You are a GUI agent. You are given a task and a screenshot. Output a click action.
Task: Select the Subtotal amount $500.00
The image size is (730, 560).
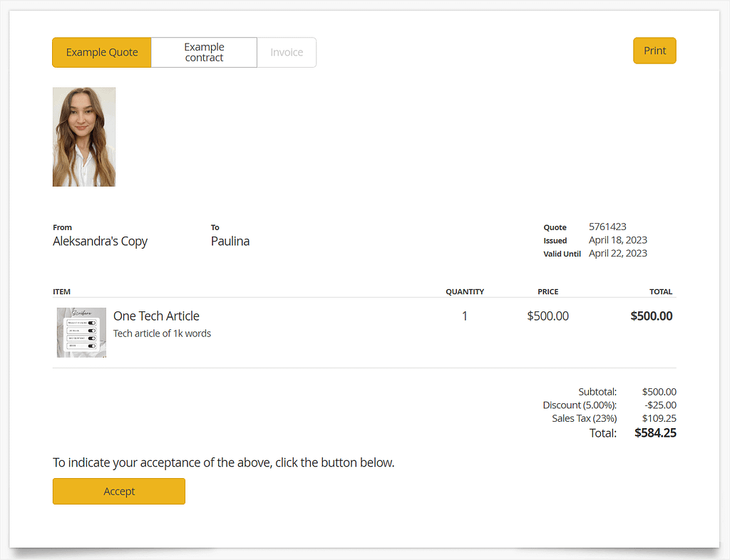point(659,392)
